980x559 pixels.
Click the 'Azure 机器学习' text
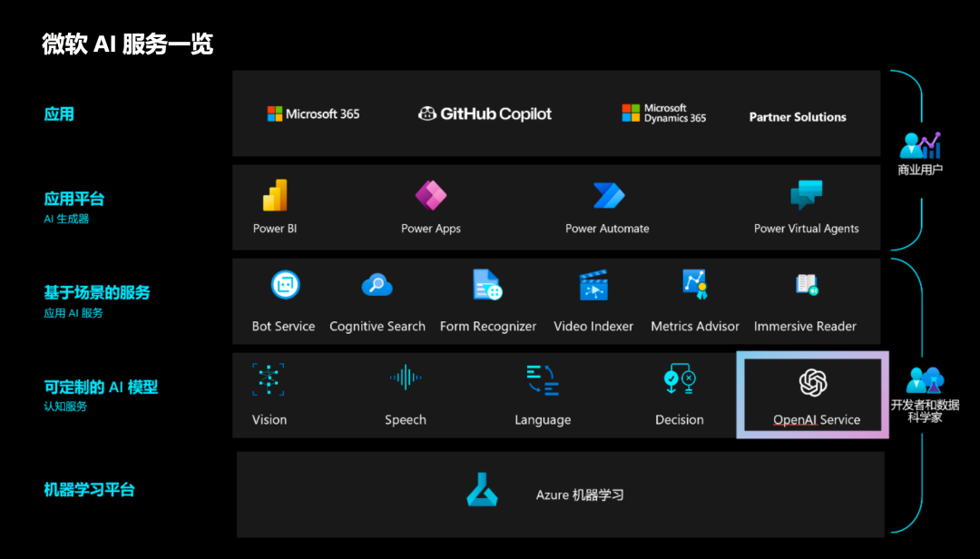(579, 495)
